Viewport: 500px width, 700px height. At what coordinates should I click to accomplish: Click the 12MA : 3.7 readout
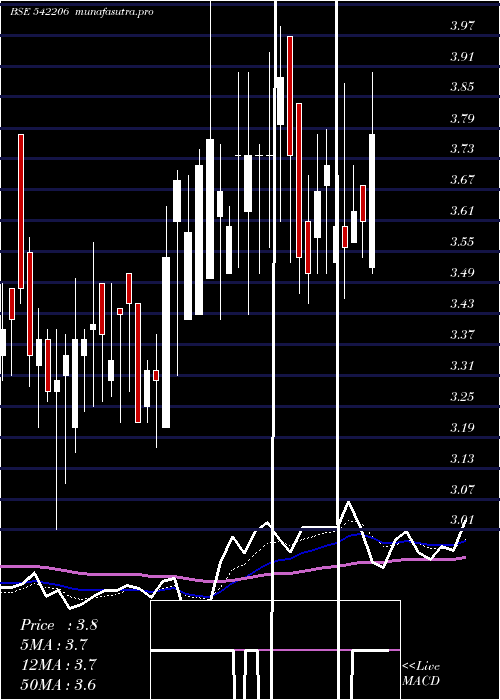[x=59, y=665]
